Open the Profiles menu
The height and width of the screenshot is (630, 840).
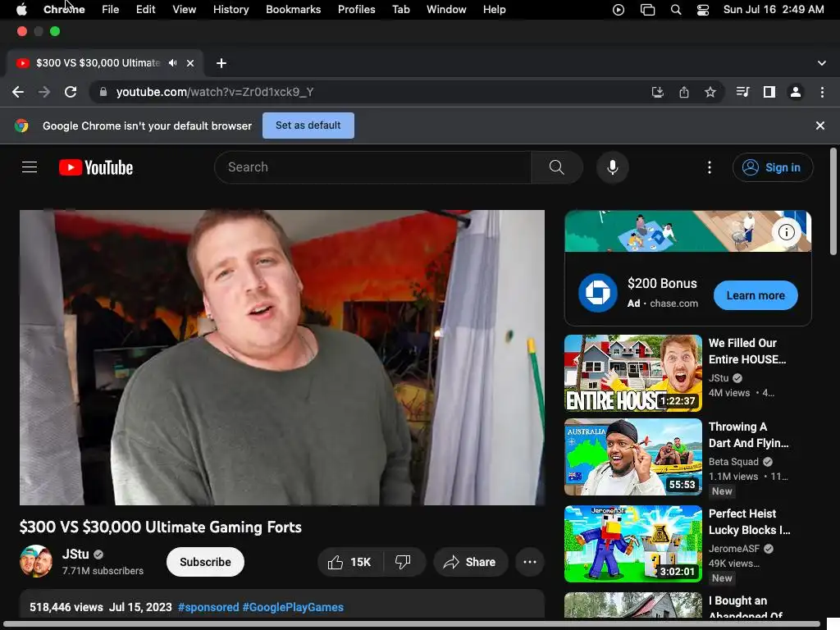[x=356, y=10]
